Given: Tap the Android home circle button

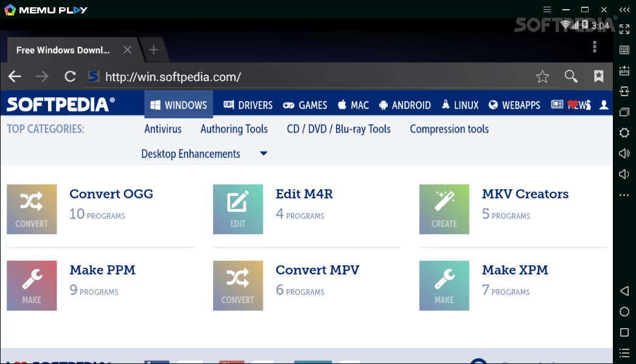Looking at the screenshot, I should pyautogui.click(x=624, y=312).
